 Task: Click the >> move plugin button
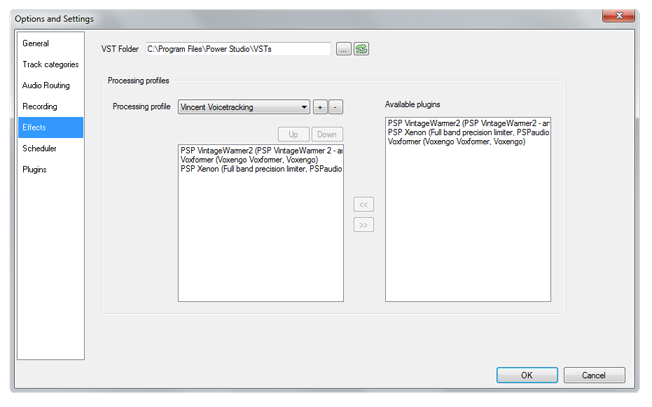coord(364,224)
